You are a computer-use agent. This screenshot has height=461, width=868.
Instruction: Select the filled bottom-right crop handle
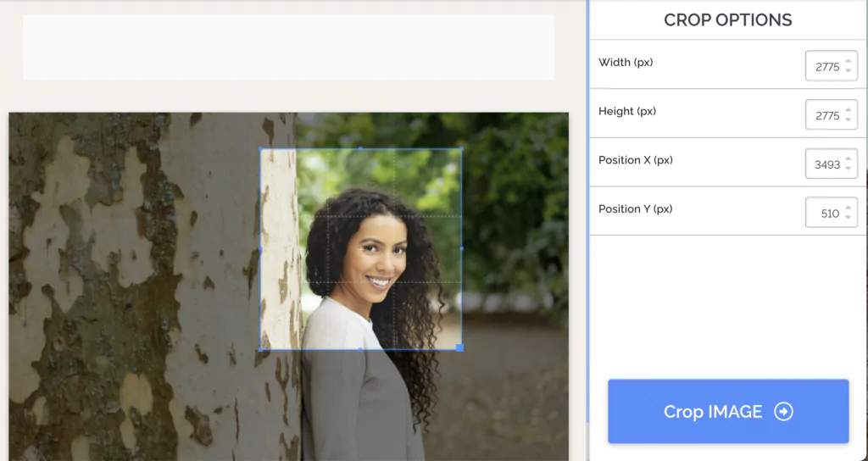(x=459, y=347)
